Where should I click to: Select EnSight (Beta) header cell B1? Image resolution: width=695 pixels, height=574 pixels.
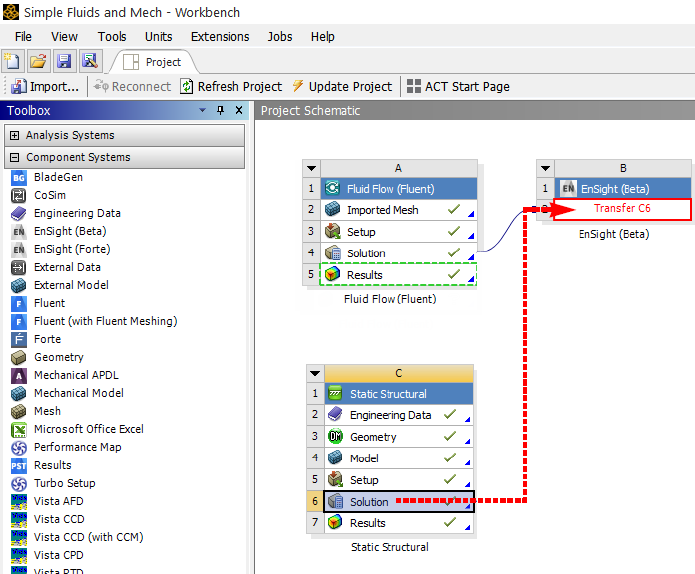point(623,189)
